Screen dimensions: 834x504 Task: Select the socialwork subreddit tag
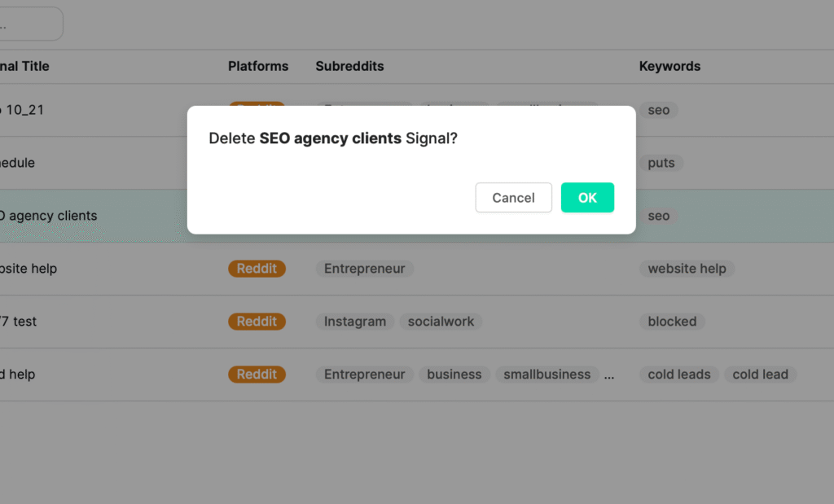[x=441, y=322]
